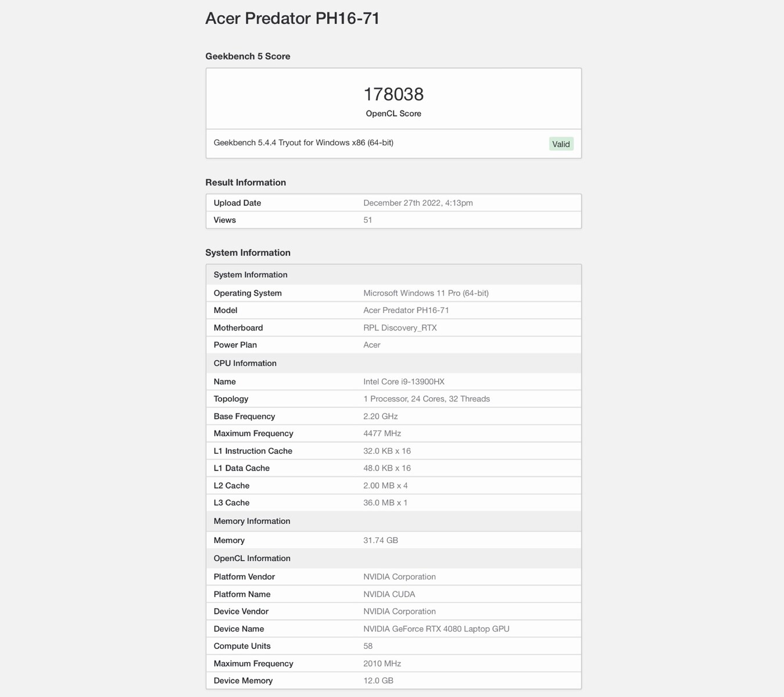Click the 31.74 GB memory value
This screenshot has height=697, width=784.
[x=381, y=540]
